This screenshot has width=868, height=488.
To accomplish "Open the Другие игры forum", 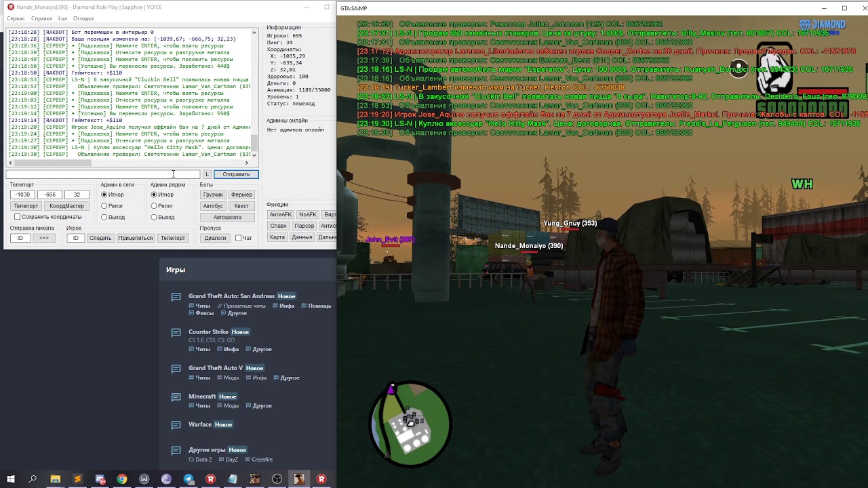I will 207,450.
